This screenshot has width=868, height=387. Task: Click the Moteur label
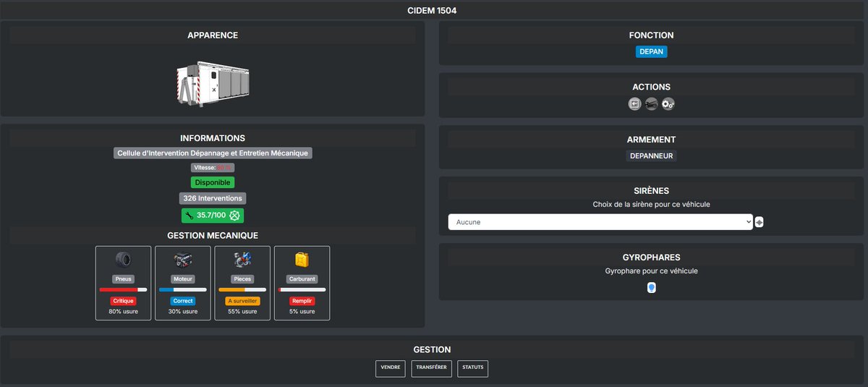coord(183,279)
